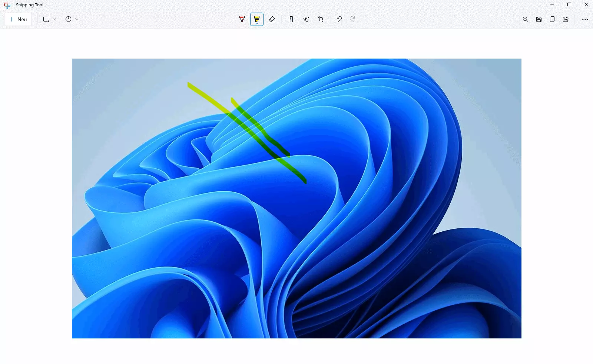The image size is (593, 364).
Task: Save the snip with the disk icon
Action: pos(539,19)
